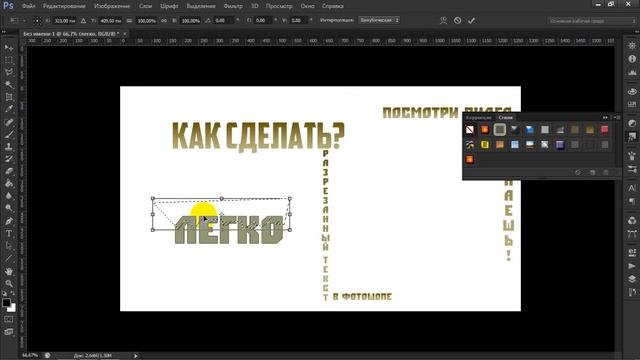Open the Styles panel flyout menu
The width and height of the screenshot is (640, 360).
[617, 118]
